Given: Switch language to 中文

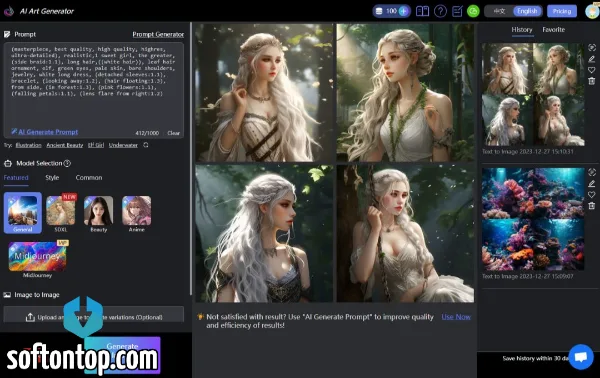Looking at the screenshot, I should click(499, 11).
